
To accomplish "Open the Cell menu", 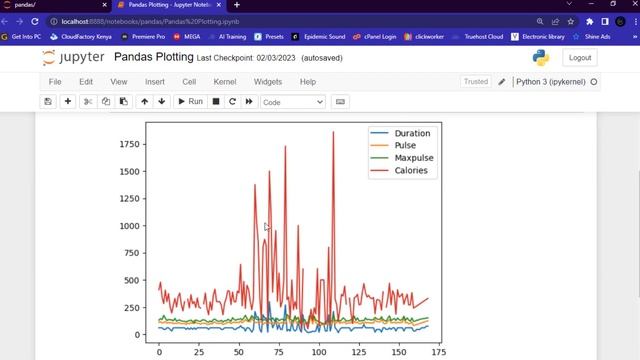I will [189, 82].
